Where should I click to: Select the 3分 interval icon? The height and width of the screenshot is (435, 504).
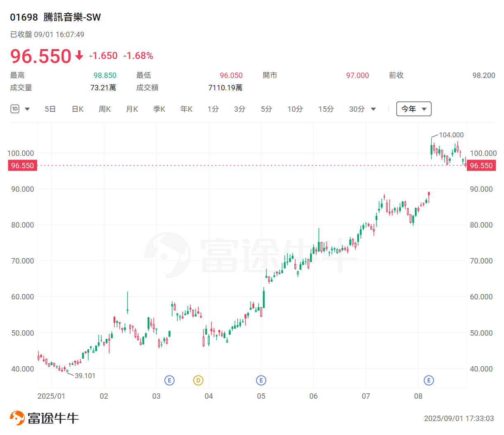(x=239, y=109)
